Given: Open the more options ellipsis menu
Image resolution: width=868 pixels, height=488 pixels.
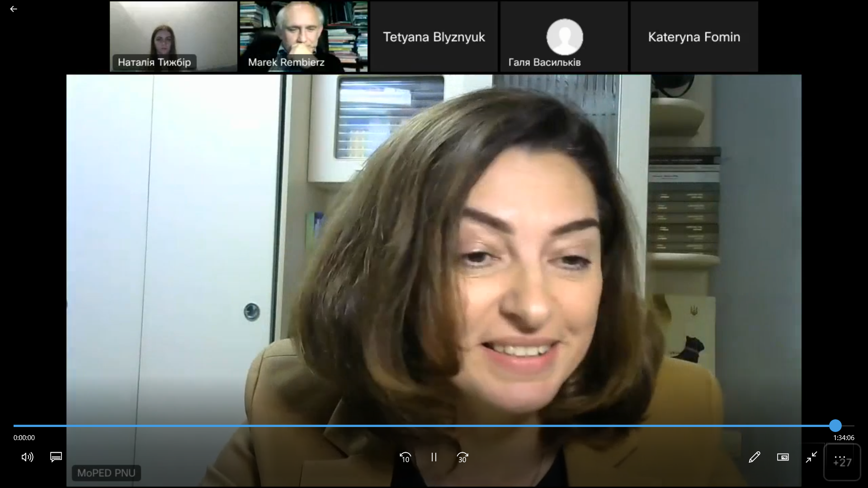Looking at the screenshot, I should pos(840,457).
